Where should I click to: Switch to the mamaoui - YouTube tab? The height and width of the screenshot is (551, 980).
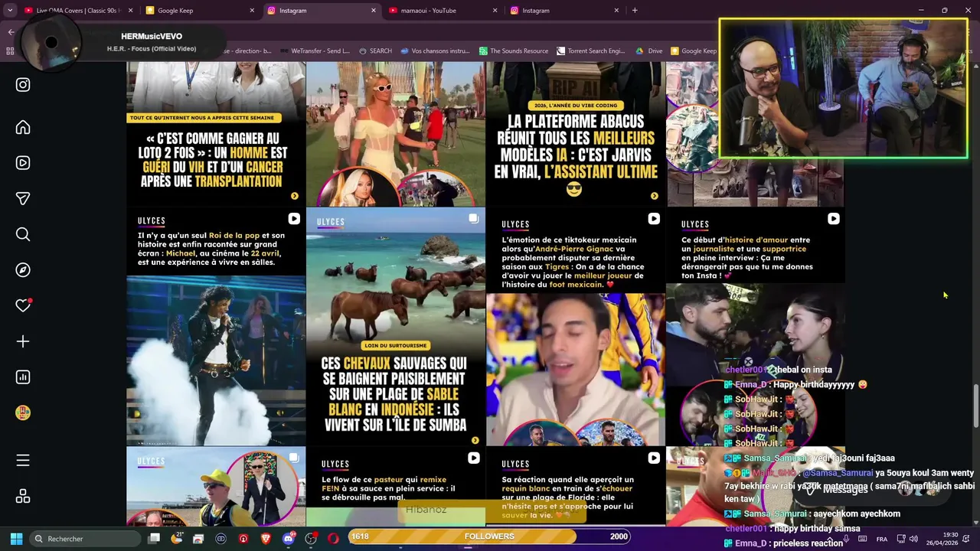[x=443, y=10]
